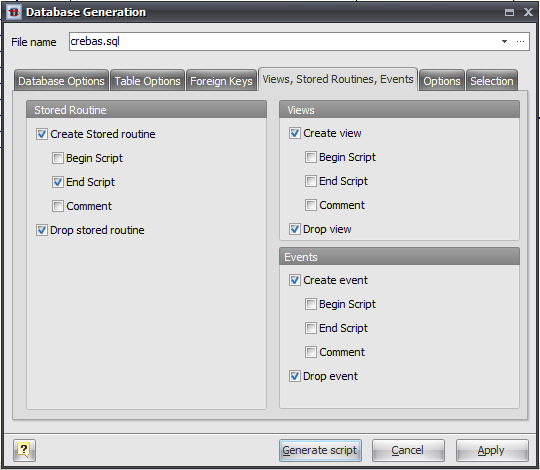540x470 pixels.
Task: Enable Comment under Stored Routine
Action: [x=58, y=206]
